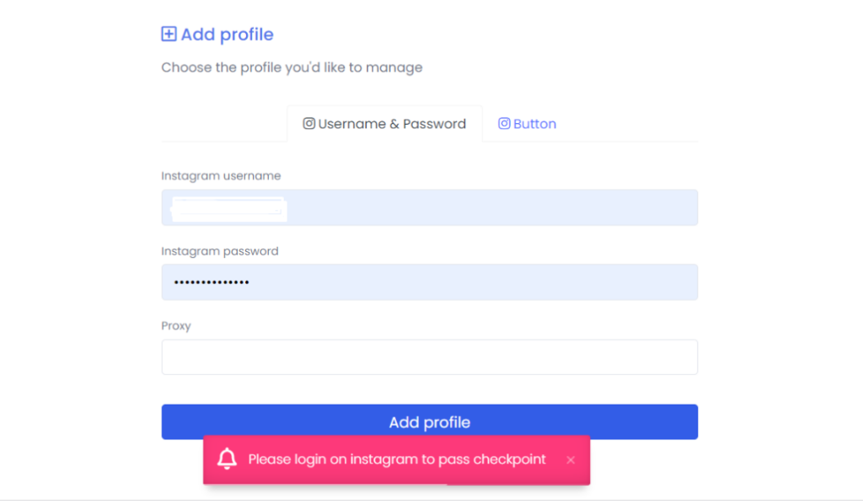
Task: Click the bell icon in the notification
Action: coord(227,458)
